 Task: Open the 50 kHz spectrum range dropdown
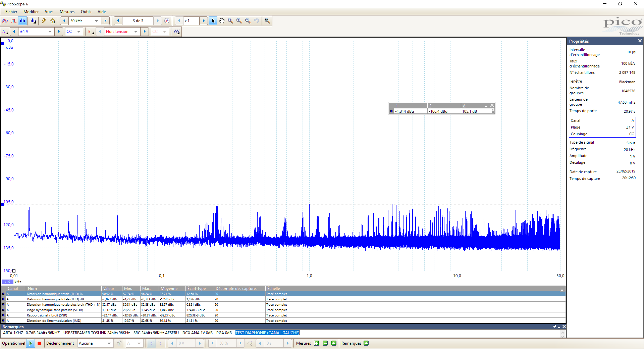point(97,21)
